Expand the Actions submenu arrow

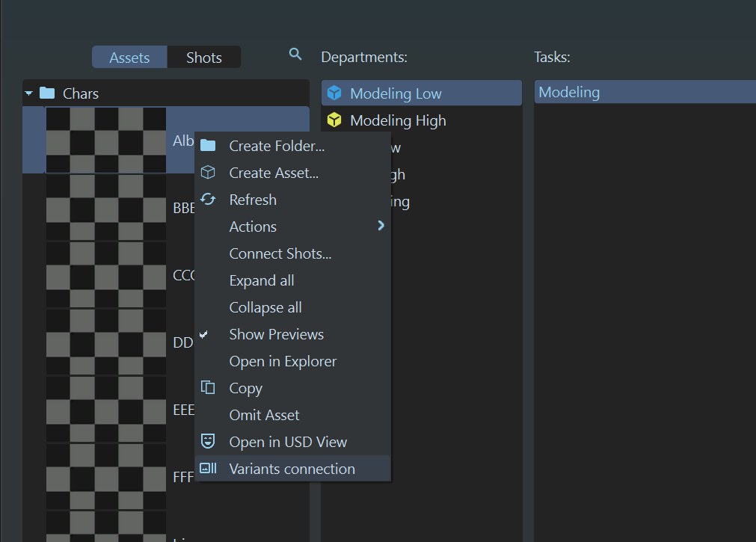(381, 226)
